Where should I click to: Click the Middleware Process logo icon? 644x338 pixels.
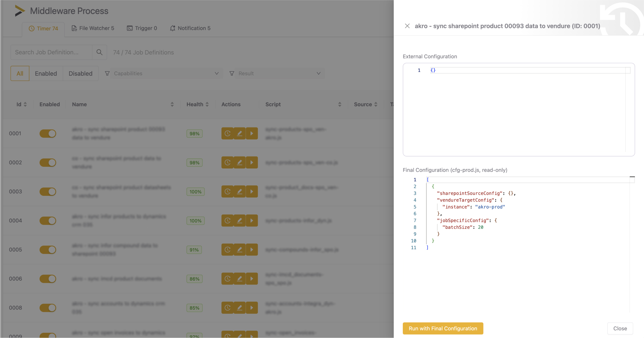click(20, 11)
